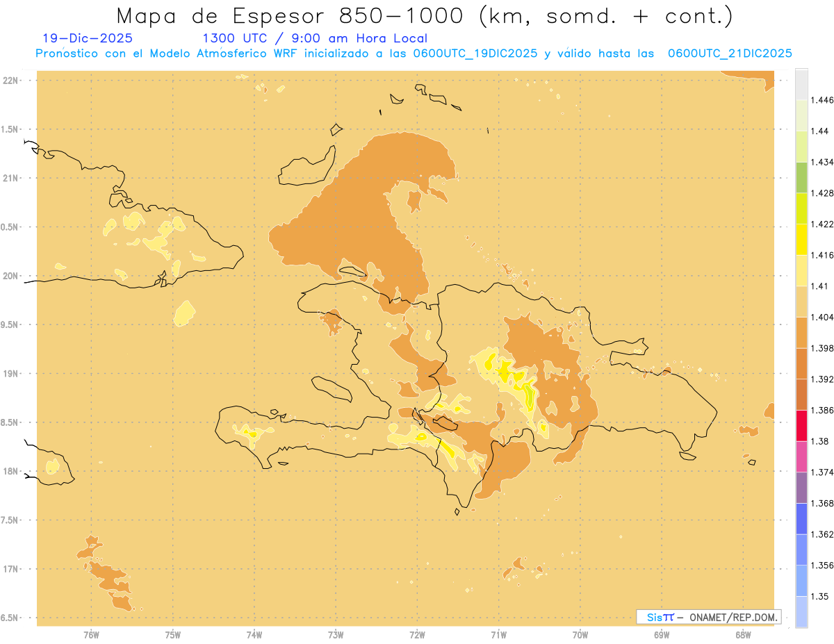
Task: Select the 21N latitude label
Action: tap(12, 178)
